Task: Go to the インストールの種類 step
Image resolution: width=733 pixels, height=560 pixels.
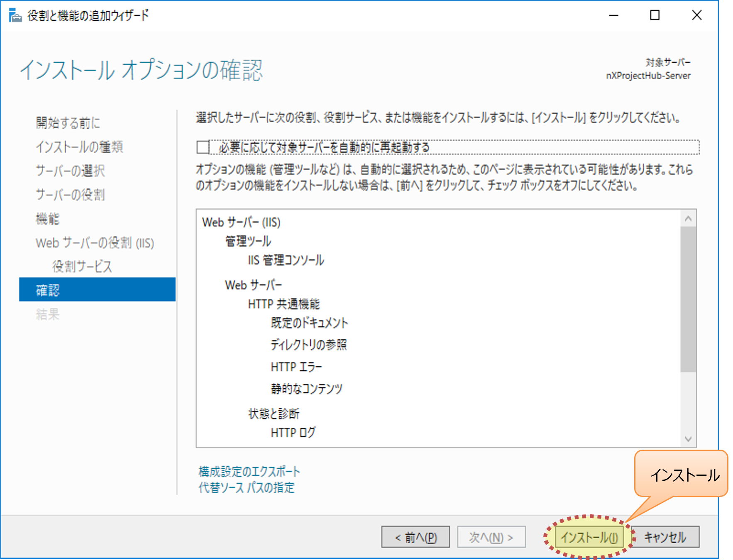Action: pos(79,147)
